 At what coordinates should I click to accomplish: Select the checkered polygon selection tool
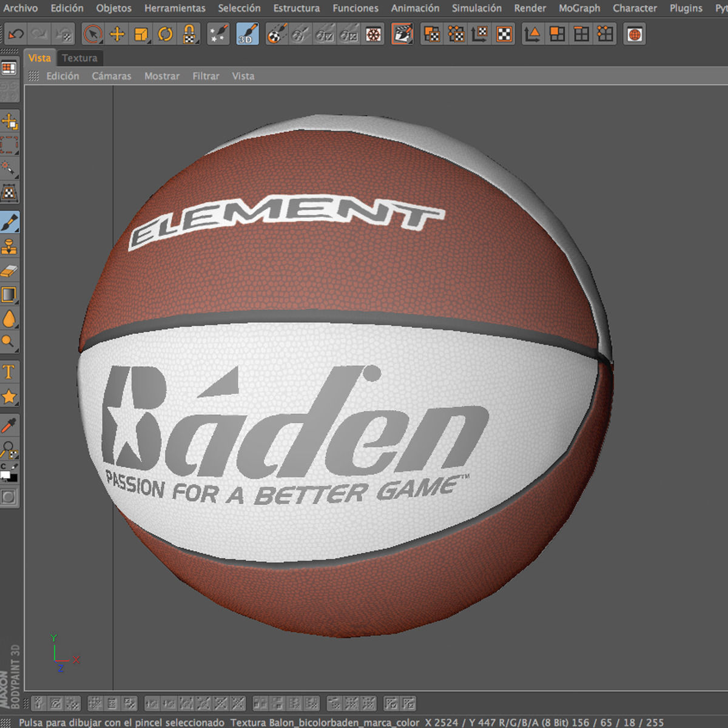point(10,193)
